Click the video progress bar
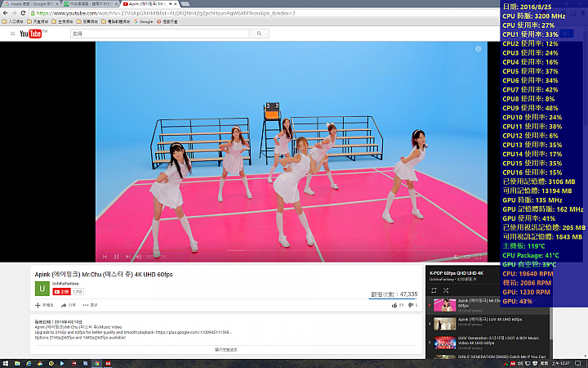This screenshot has width=588, height=368. tap(292, 250)
